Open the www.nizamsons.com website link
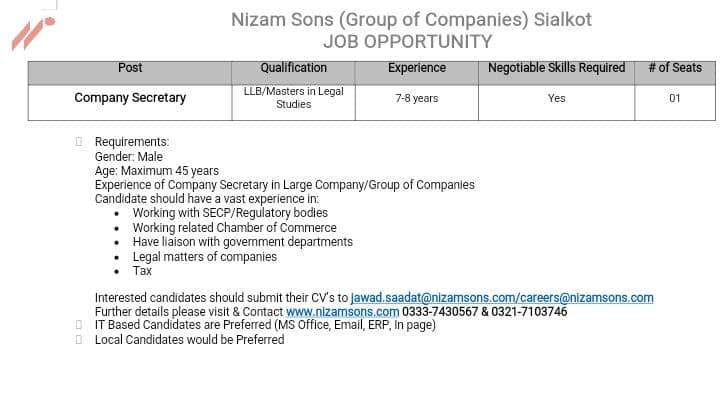Screen dimensions: 720x393 point(343,312)
